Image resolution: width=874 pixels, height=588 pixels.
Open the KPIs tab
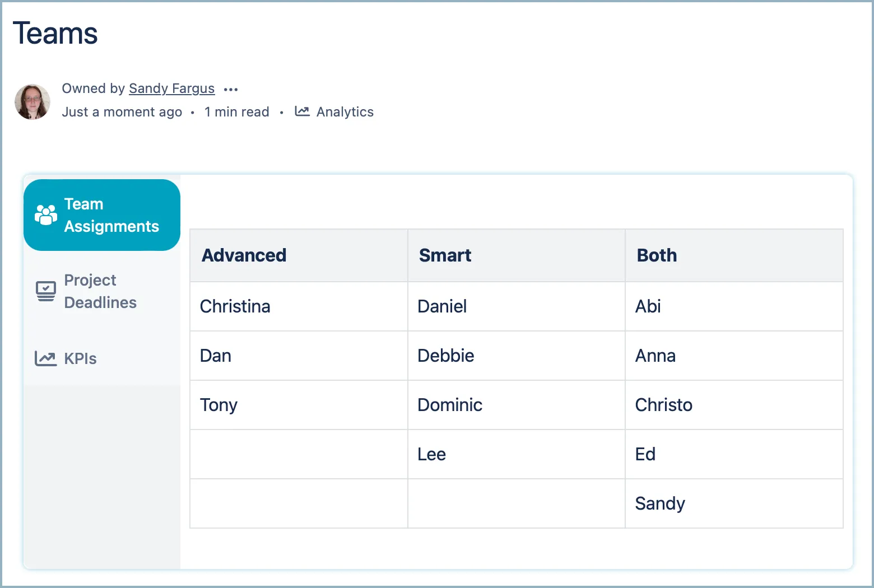102,358
